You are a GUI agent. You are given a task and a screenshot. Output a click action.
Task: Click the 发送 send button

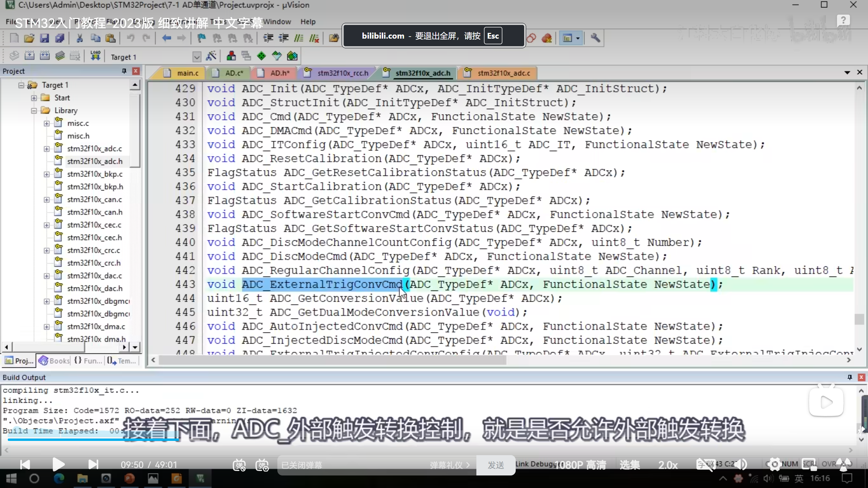coord(496,465)
